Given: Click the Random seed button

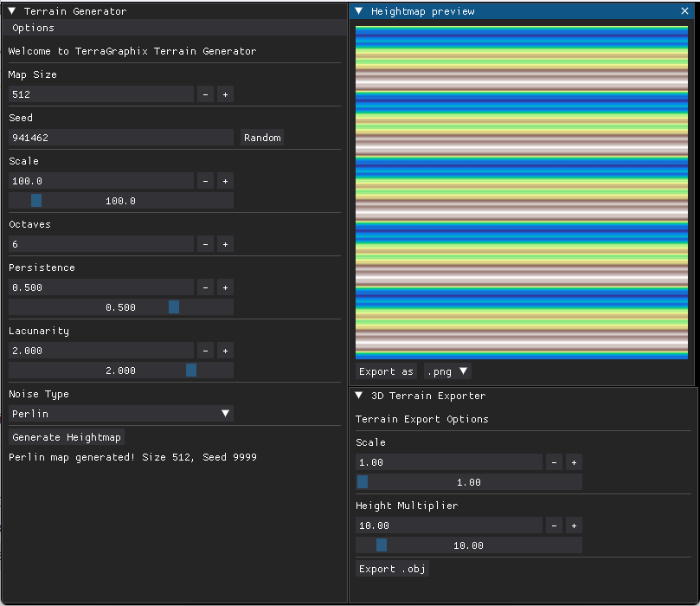Looking at the screenshot, I should 262,138.
